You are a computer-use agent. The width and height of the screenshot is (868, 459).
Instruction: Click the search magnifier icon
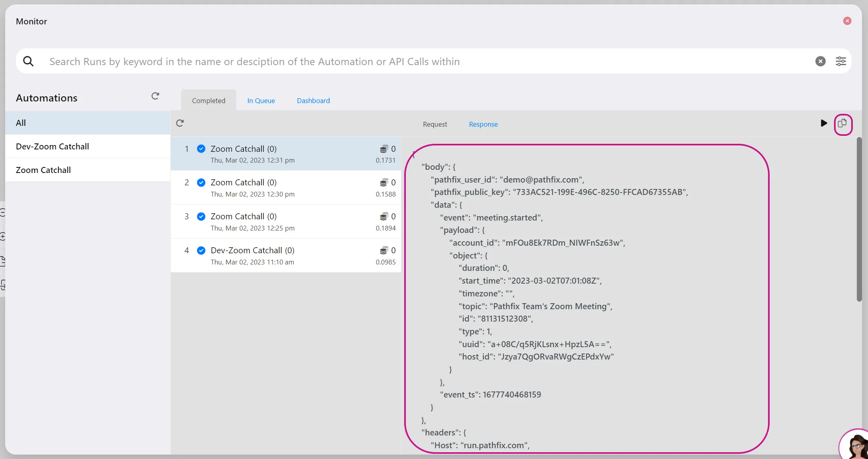28,61
